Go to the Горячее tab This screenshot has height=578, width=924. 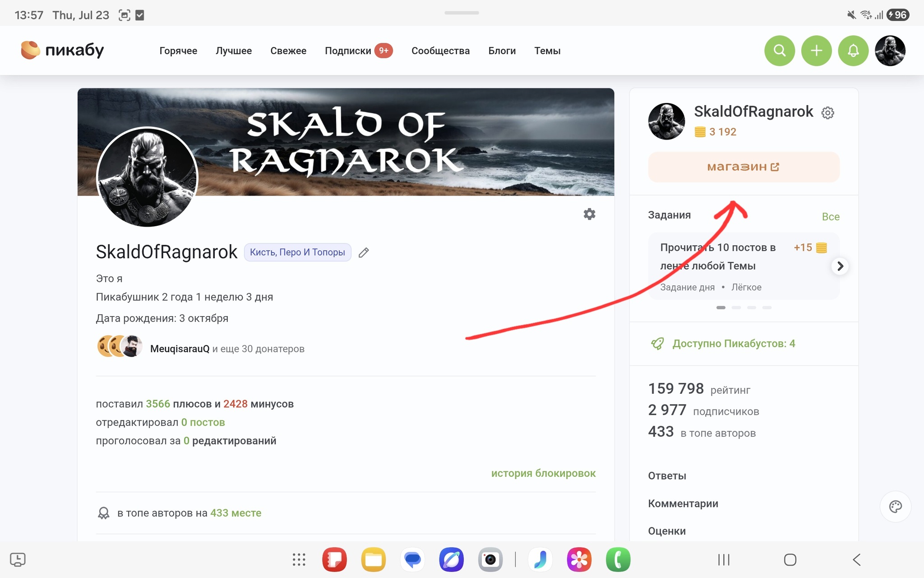[178, 51]
